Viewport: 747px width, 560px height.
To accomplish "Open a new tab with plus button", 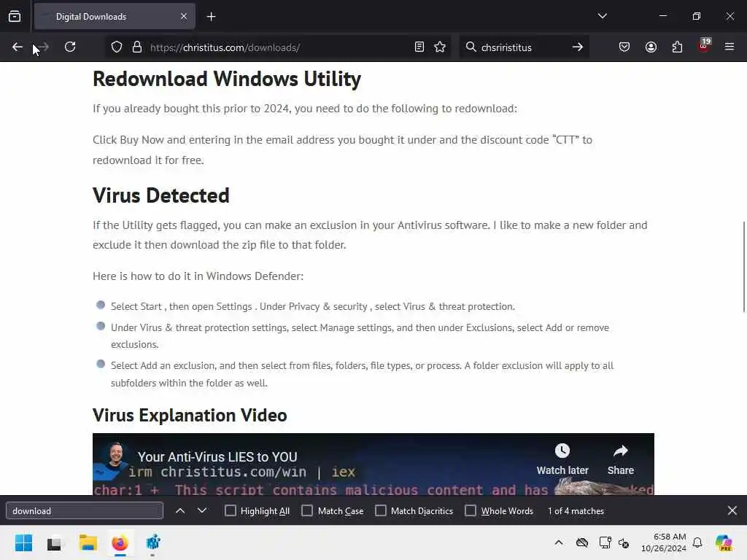I will 211,17.
